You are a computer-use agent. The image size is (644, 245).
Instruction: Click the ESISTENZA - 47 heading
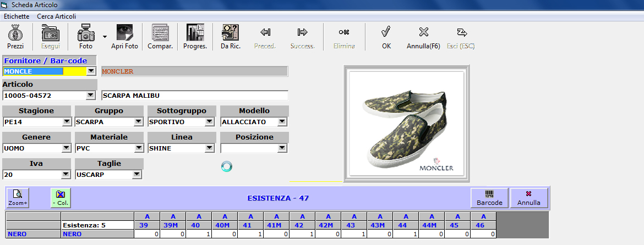point(277,198)
